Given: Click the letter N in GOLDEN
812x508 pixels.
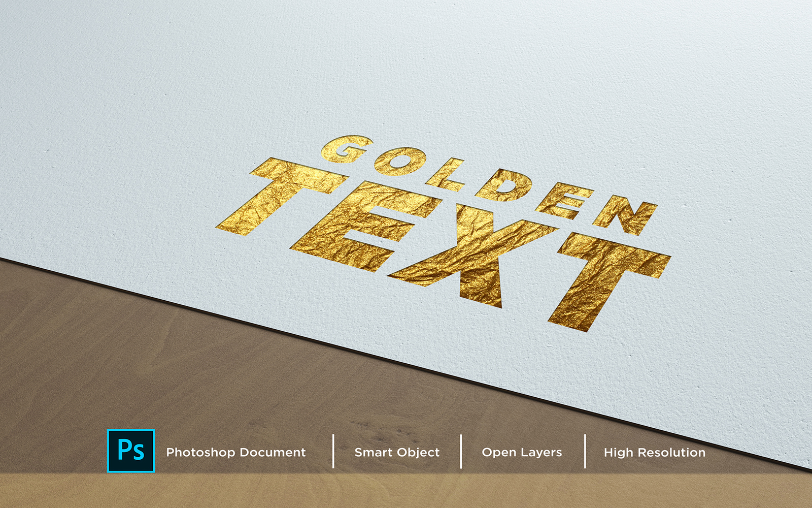Looking at the screenshot, I should (x=625, y=214).
